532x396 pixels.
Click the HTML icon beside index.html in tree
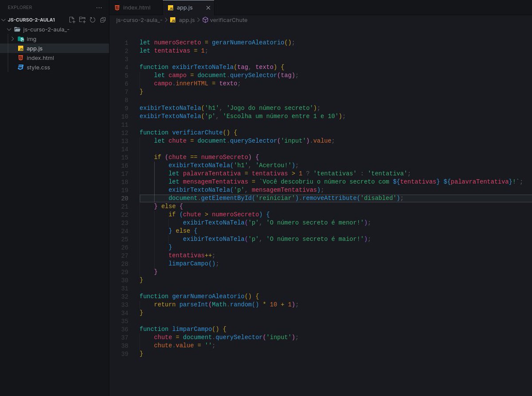pos(20,58)
